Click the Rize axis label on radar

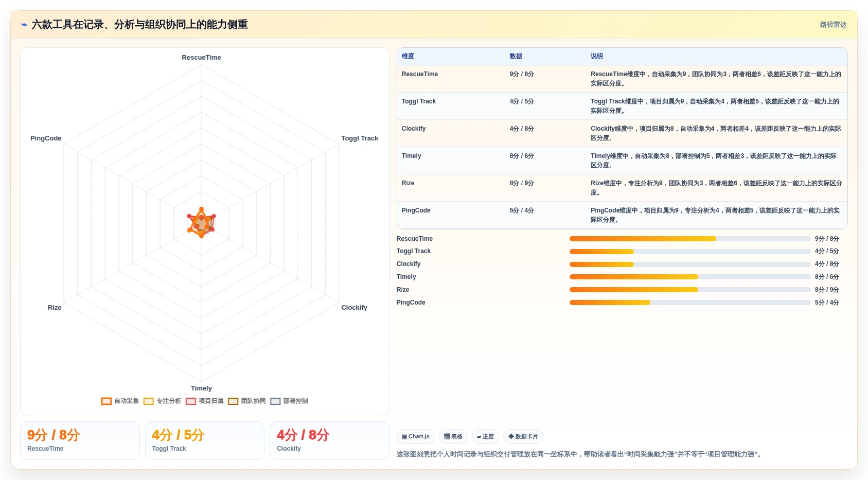55,308
